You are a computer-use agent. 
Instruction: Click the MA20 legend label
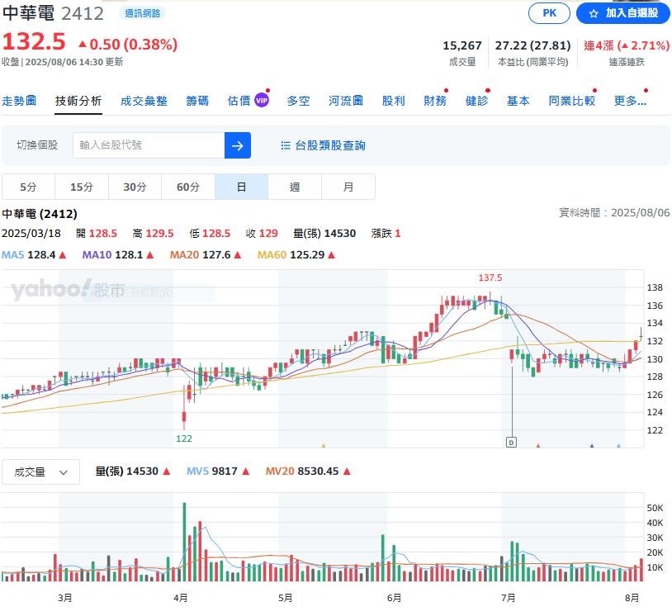coord(184,254)
